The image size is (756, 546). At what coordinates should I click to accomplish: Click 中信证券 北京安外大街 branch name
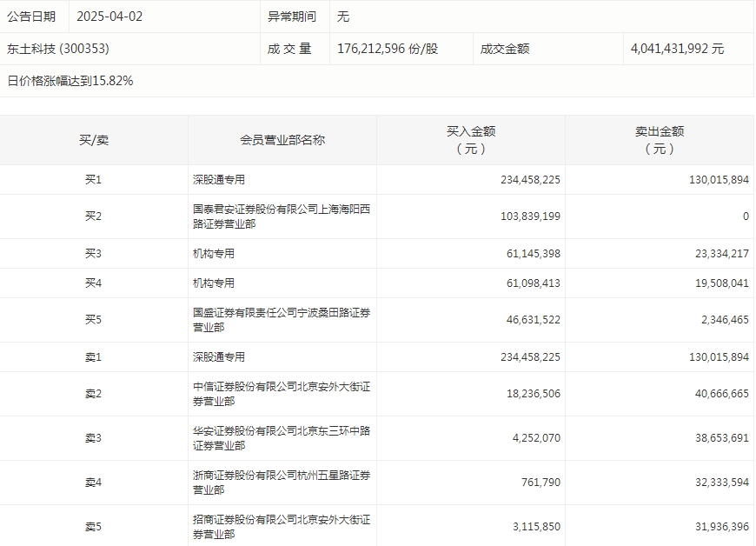[282, 394]
